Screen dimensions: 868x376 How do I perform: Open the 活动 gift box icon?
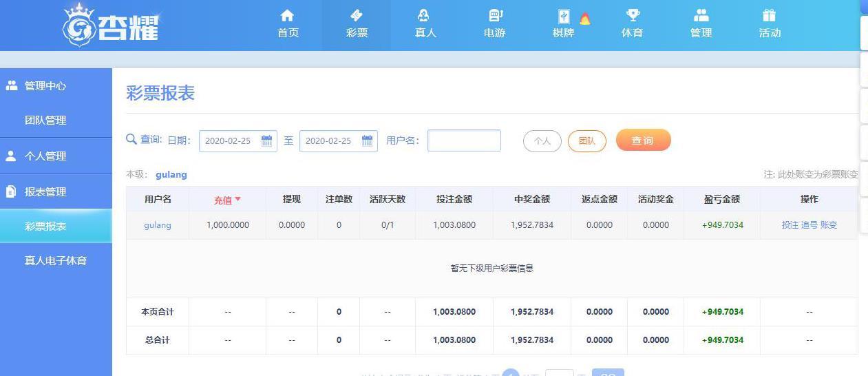click(769, 16)
